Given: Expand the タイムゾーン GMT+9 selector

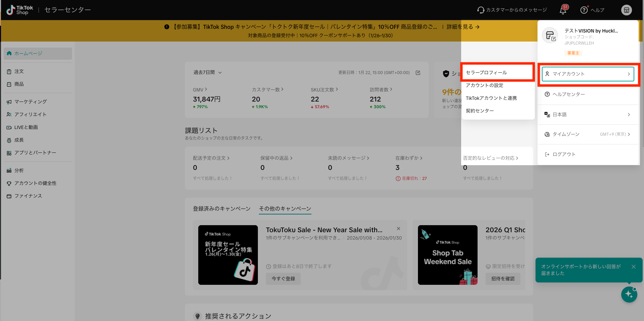Looking at the screenshot, I should tap(588, 134).
